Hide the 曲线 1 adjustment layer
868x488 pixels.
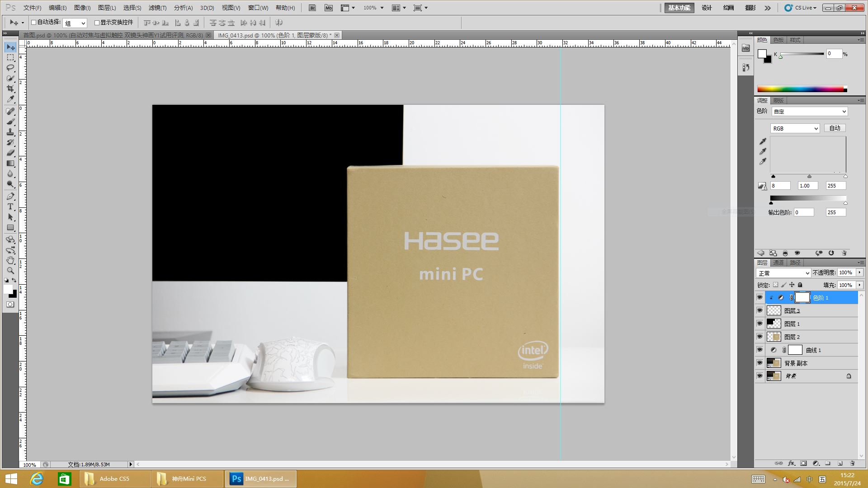pos(759,350)
